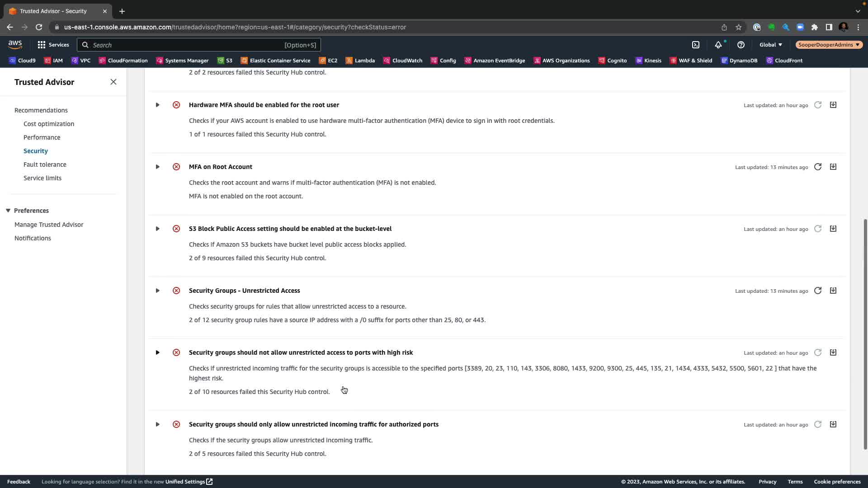Go to Cost optimization recommendations
The width and height of the screenshot is (868, 488).
(49, 124)
